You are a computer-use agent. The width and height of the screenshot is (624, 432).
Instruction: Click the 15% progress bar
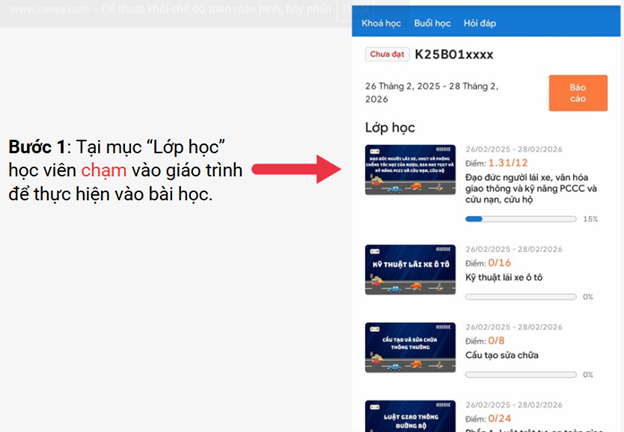pyautogui.click(x=521, y=218)
